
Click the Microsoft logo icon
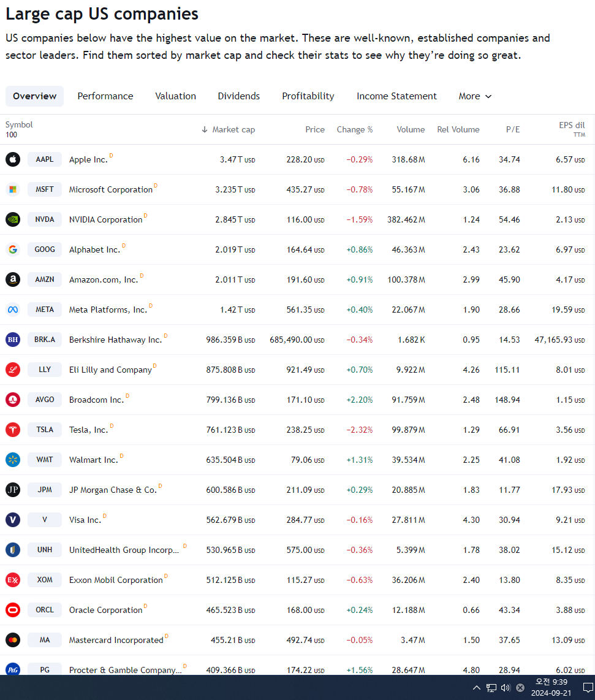(13, 189)
